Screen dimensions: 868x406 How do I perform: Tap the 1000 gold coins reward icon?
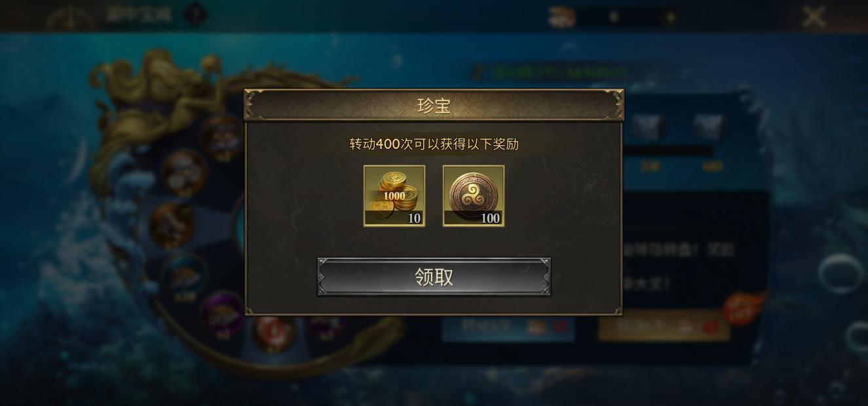point(394,196)
